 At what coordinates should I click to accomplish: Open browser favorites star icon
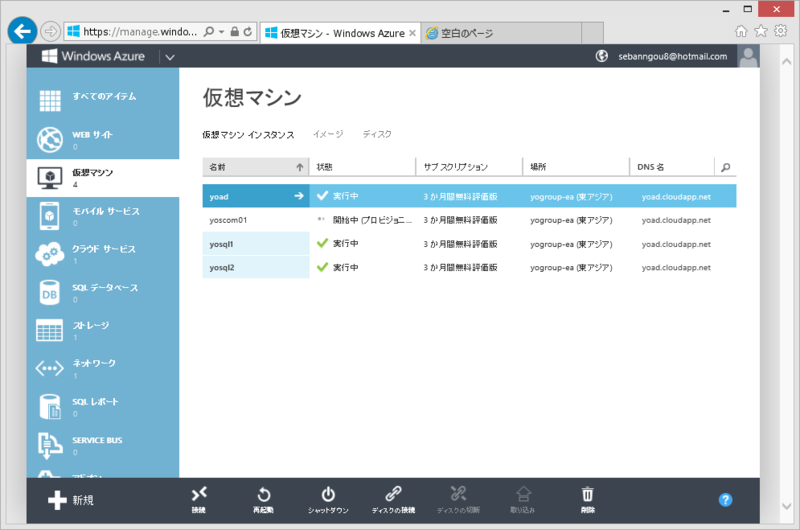coord(761,31)
